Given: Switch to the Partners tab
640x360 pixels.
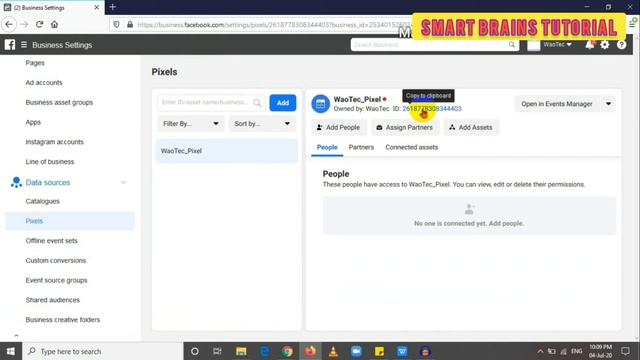Looking at the screenshot, I should [361, 147].
